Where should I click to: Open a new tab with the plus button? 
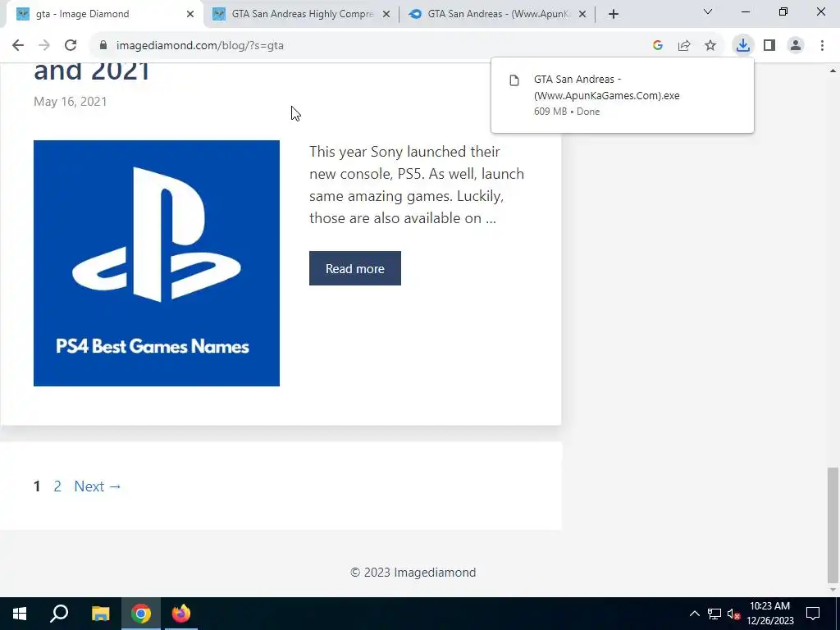[614, 14]
